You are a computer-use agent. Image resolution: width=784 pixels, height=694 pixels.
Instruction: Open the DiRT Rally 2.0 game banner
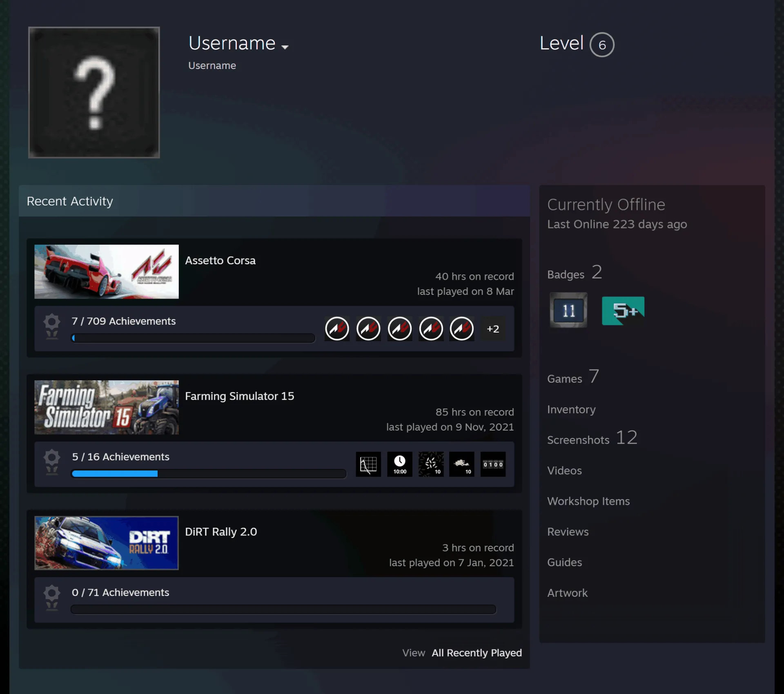click(107, 543)
